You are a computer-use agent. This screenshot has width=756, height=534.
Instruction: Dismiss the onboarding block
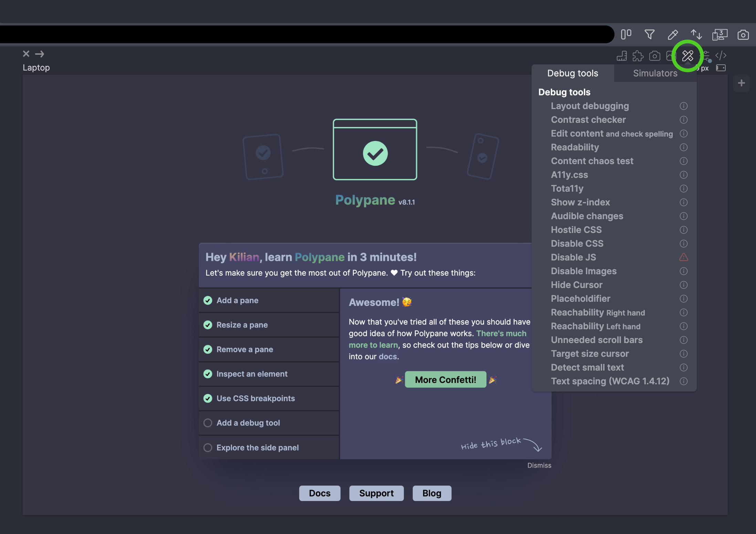tap(539, 465)
